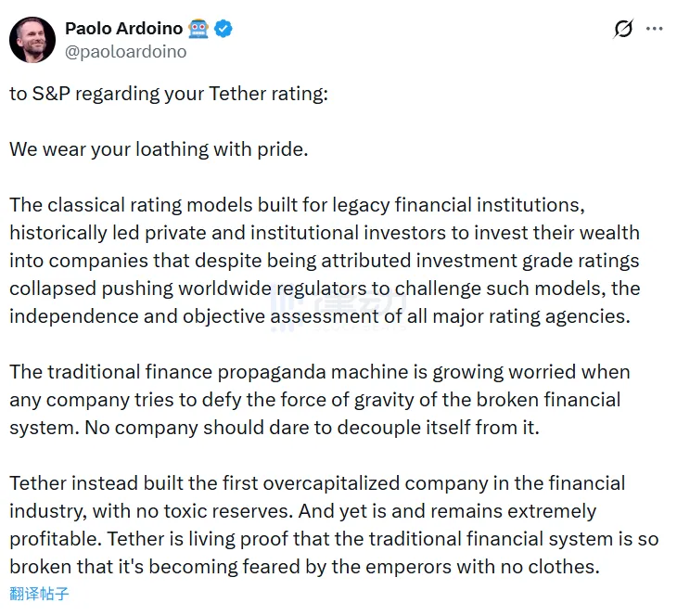
Task: Click the line starting "industry, with no toxic reserves"
Action: [302, 511]
